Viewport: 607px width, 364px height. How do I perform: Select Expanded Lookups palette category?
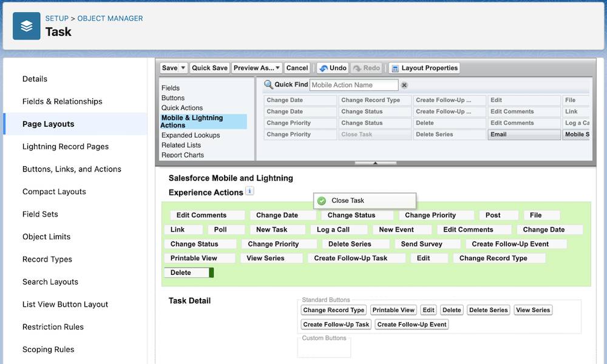click(191, 135)
